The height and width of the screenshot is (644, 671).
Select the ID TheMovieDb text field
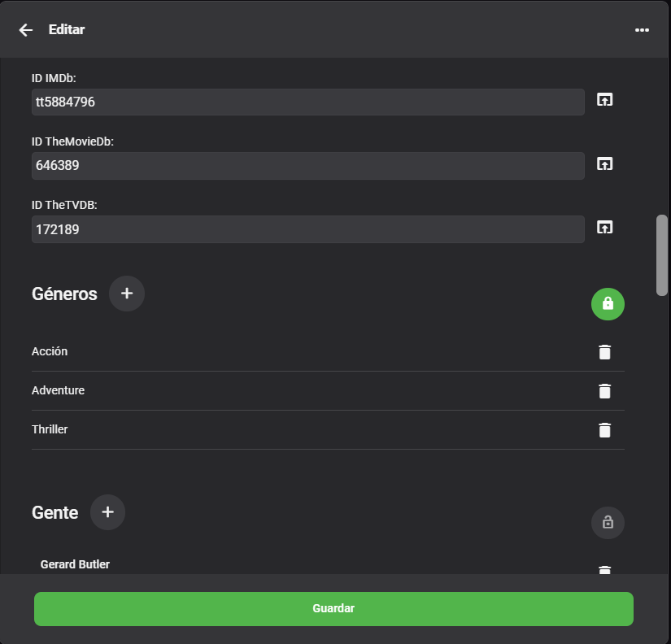click(x=307, y=165)
